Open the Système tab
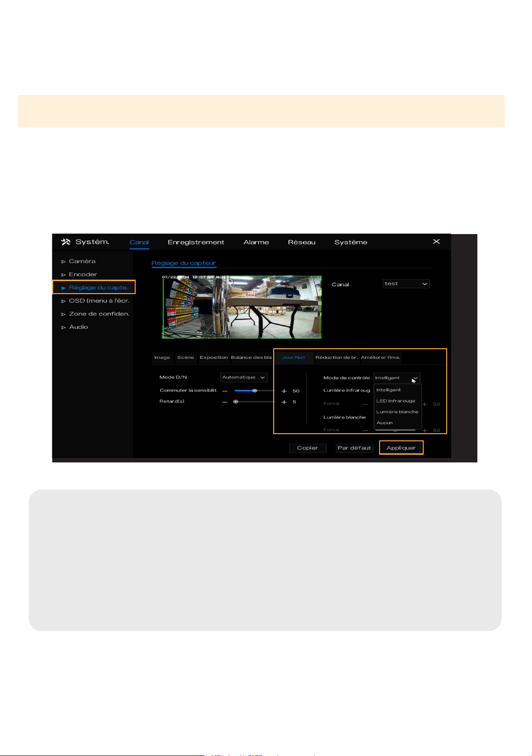Viewport: 532px width, 756px height. click(x=351, y=242)
